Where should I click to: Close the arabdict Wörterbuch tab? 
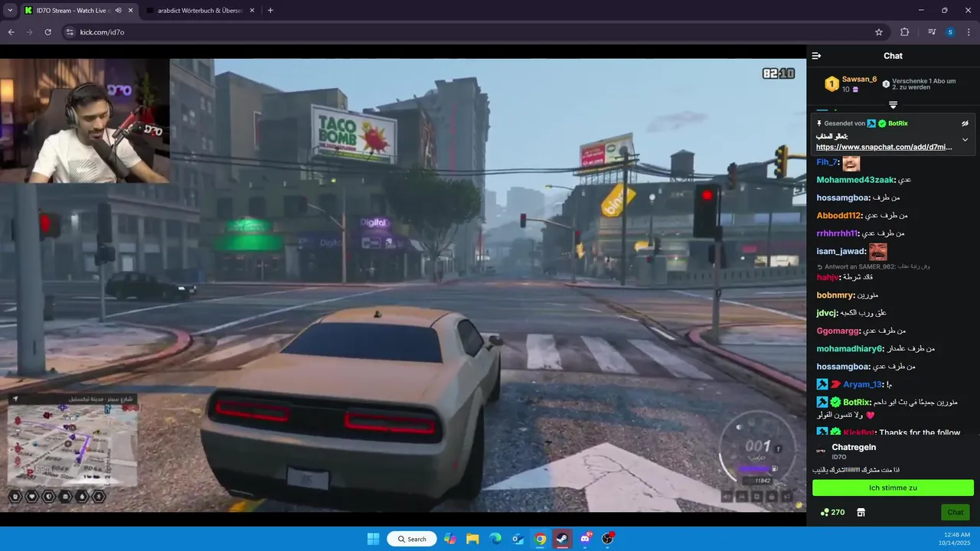pos(253,11)
